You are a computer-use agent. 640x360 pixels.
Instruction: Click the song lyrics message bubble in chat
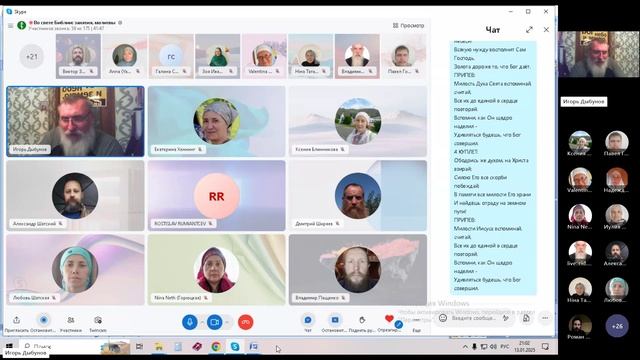point(493,167)
